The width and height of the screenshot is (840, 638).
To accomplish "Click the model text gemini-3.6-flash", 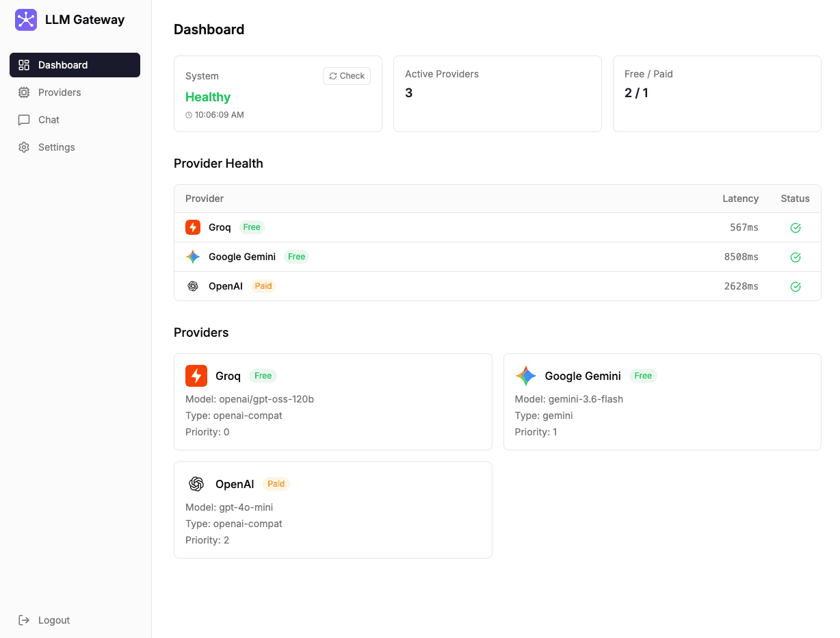I will (x=586, y=399).
